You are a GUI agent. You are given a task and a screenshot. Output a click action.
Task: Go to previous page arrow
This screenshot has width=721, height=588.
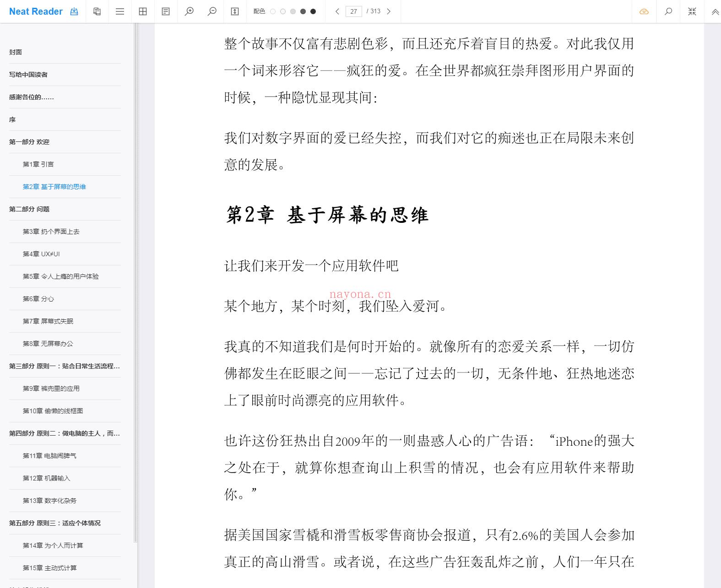point(337,11)
